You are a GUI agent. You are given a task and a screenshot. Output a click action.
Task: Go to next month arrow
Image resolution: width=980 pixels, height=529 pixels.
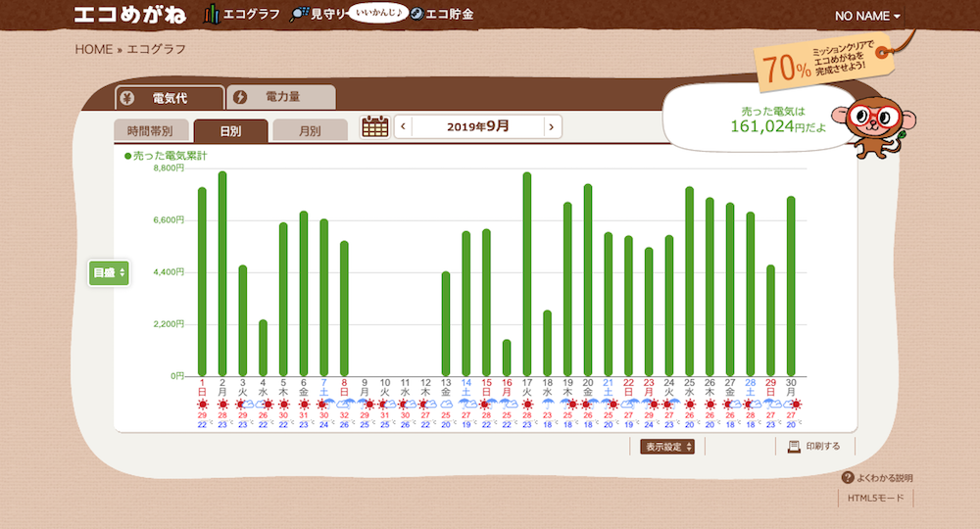tap(553, 126)
